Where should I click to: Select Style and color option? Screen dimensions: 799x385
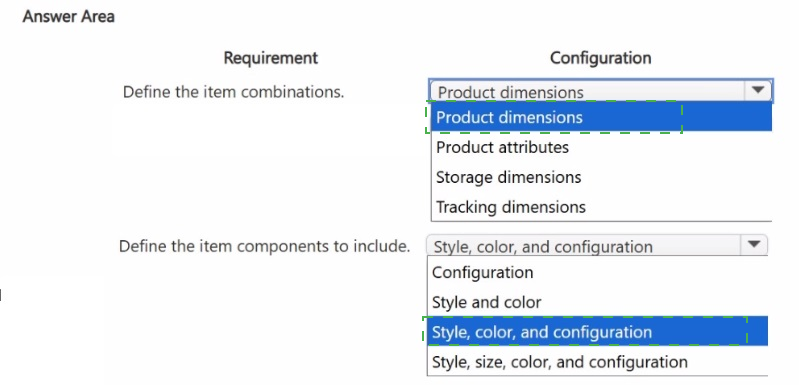[597, 302]
